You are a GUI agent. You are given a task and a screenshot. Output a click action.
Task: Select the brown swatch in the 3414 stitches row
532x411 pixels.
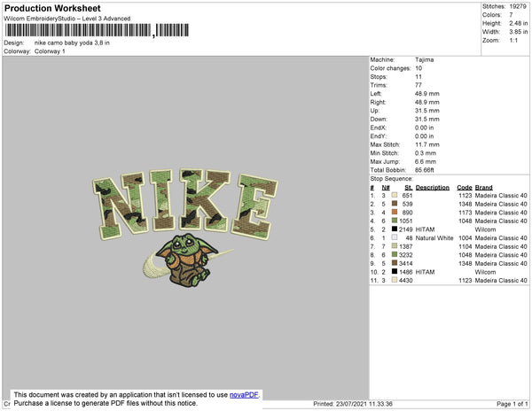[x=395, y=263]
